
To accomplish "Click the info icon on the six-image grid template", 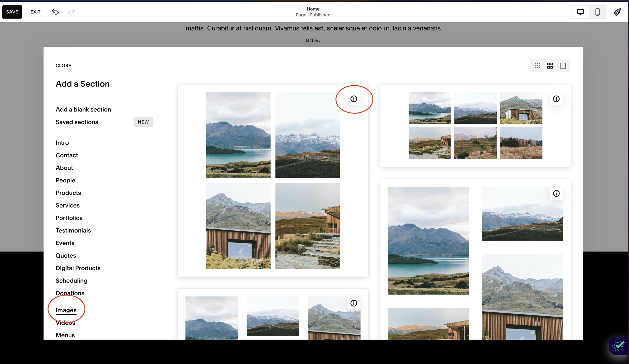I will click(556, 99).
